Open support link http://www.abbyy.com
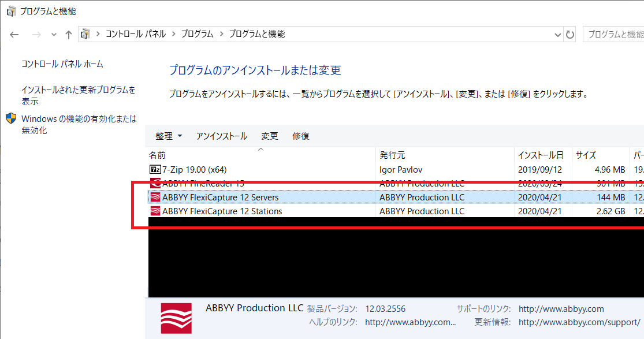This screenshot has height=339, width=644. (561, 309)
